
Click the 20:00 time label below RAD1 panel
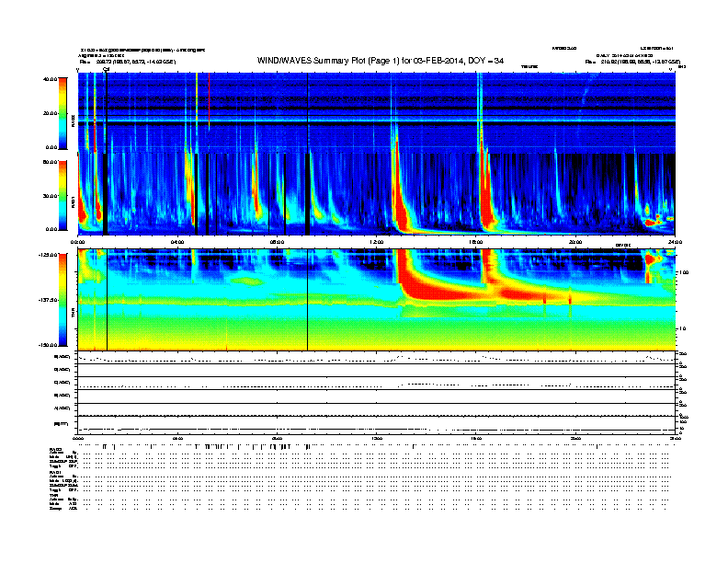[575, 242]
